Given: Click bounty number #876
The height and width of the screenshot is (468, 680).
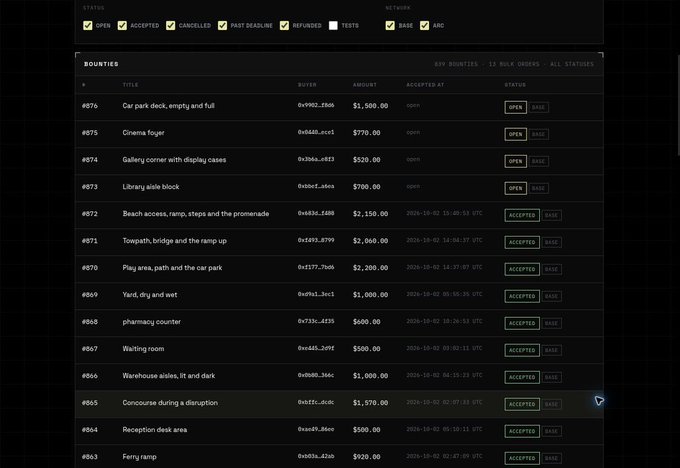Looking at the screenshot, I should pyautogui.click(x=90, y=106).
